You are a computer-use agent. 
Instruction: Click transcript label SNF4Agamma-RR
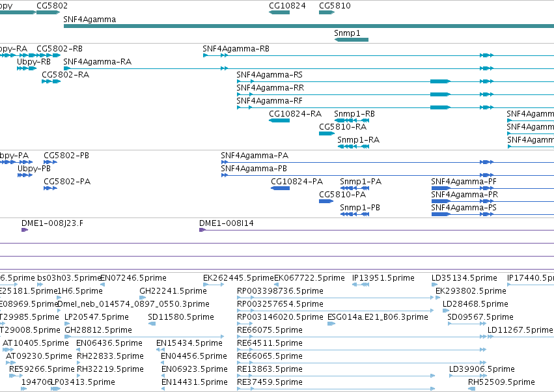270,88
